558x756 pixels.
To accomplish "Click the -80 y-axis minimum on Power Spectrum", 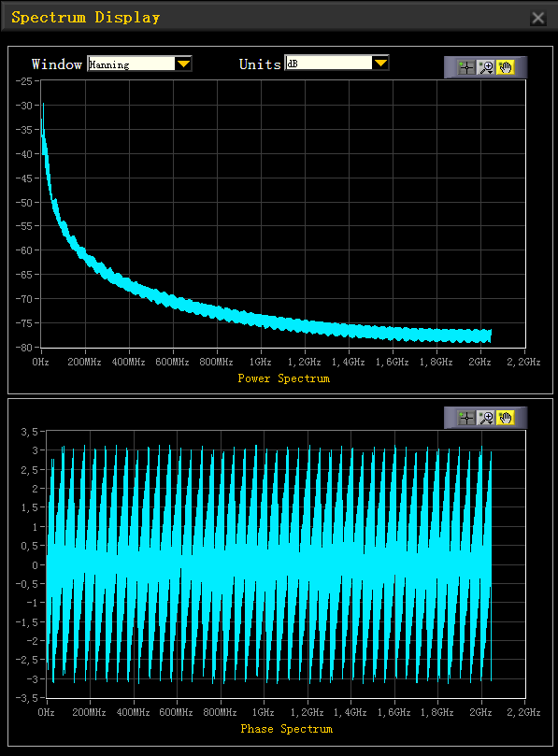I will pos(23,347).
